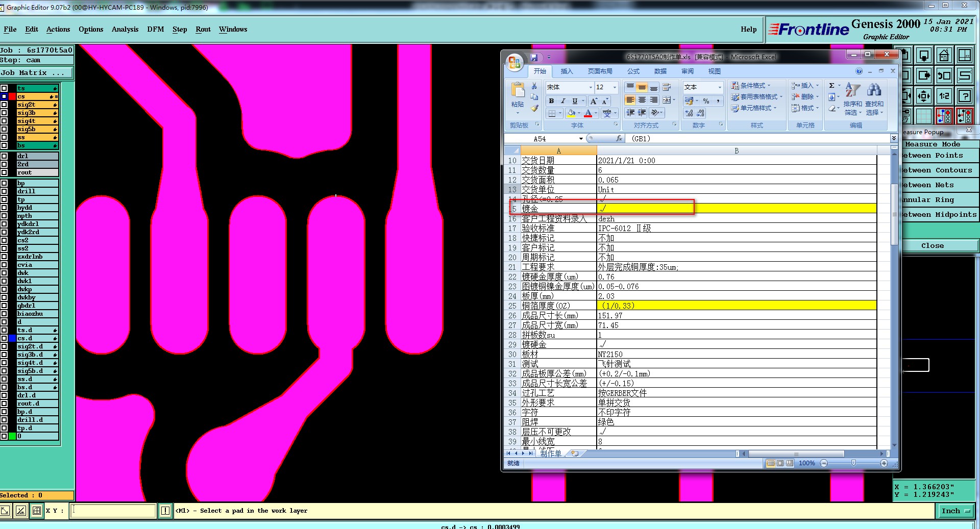Open the Genesis File menu

pos(10,29)
